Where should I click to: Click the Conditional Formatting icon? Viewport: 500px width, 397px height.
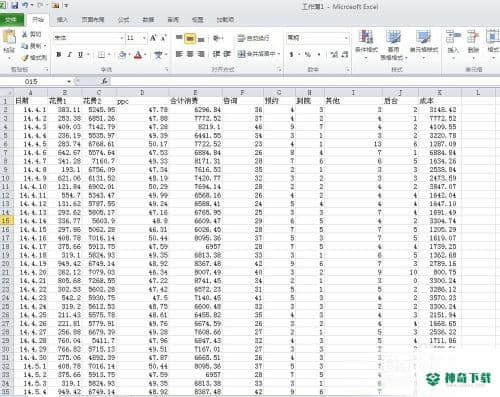click(x=366, y=37)
